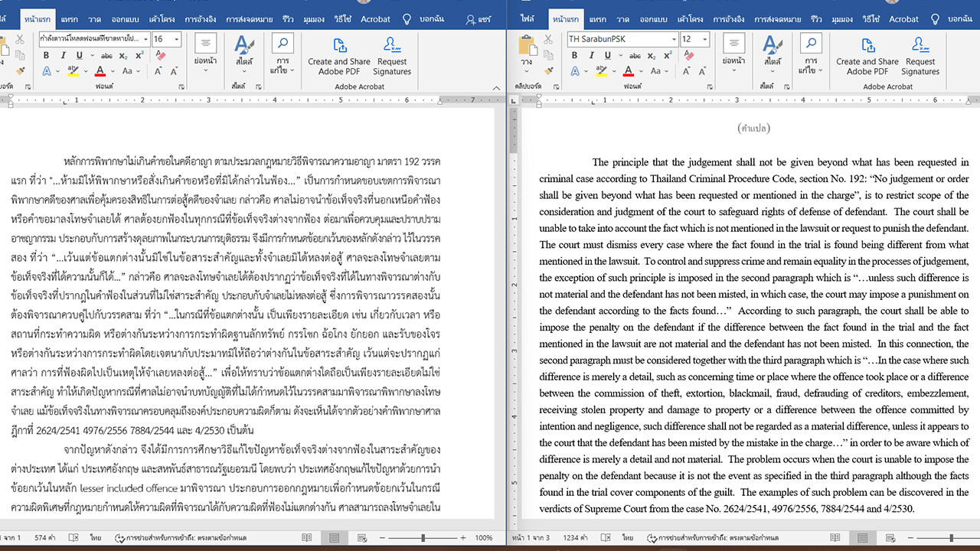
Task: Switch to Read Mode in left window
Action: pos(307,538)
